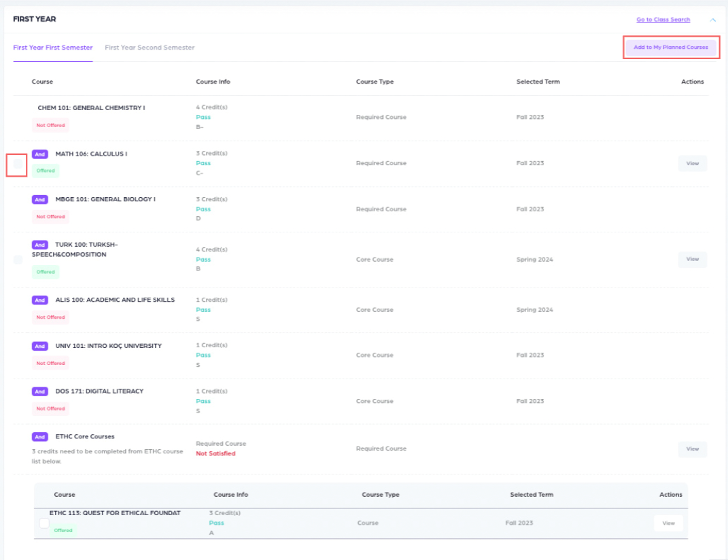Click the Offered badge under MATH 106

pyautogui.click(x=46, y=171)
